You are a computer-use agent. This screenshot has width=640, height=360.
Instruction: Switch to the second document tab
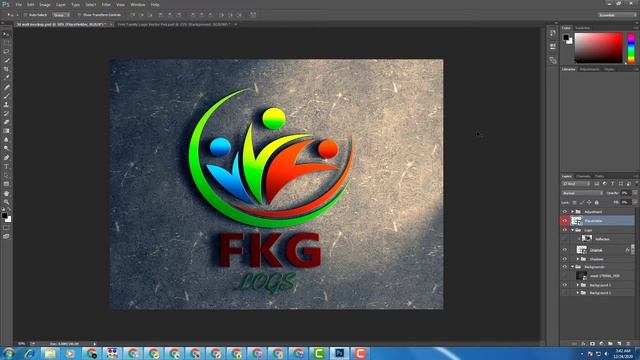click(x=174, y=24)
